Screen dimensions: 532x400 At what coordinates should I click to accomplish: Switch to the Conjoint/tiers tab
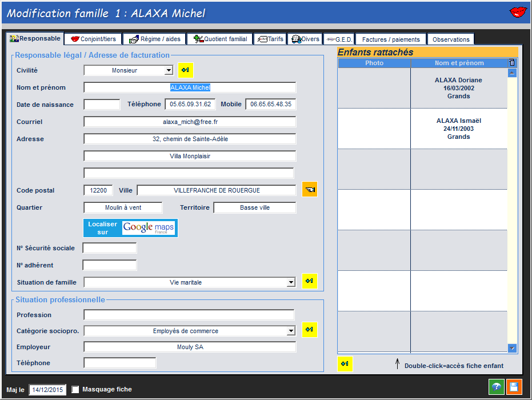tap(93, 39)
